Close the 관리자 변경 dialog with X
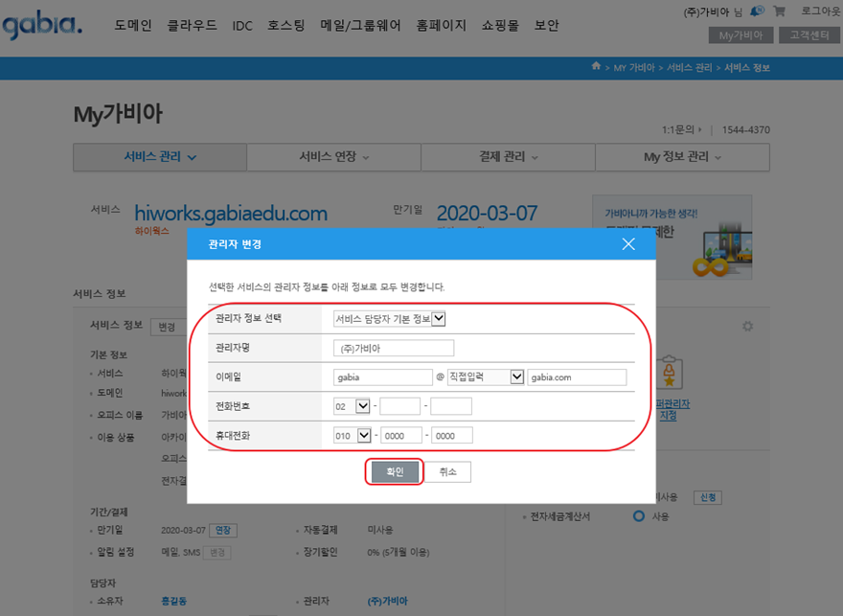Screen dimensions: 843x616 [x=628, y=244]
